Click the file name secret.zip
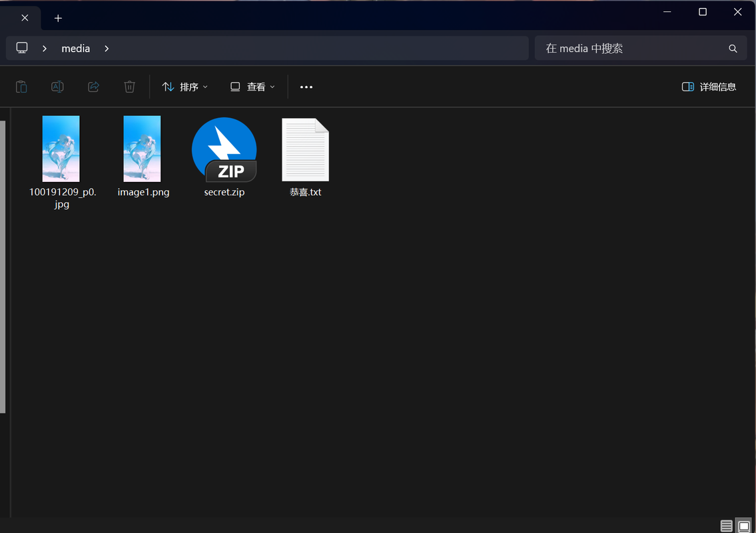This screenshot has width=756, height=533. tap(224, 192)
